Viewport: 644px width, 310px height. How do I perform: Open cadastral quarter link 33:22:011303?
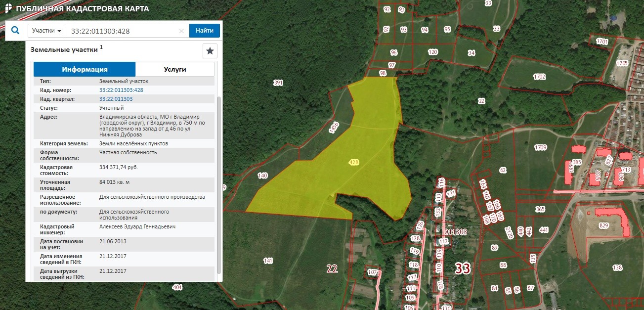116,99
